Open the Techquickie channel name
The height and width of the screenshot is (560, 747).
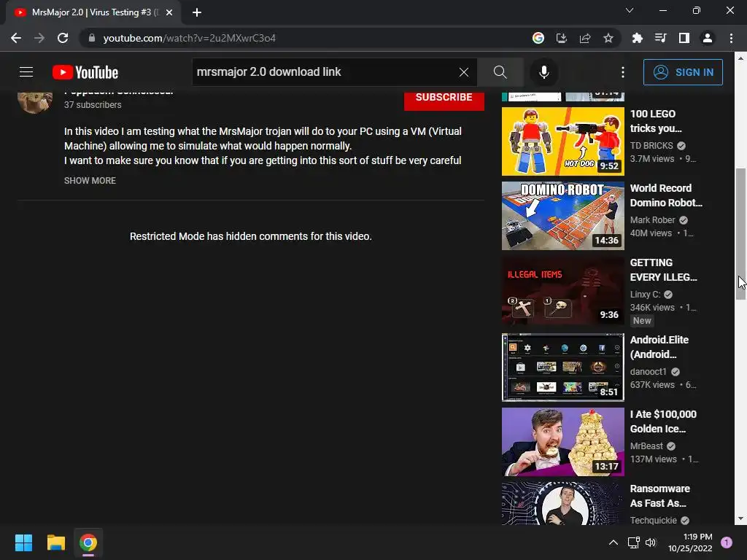pyautogui.click(x=653, y=521)
